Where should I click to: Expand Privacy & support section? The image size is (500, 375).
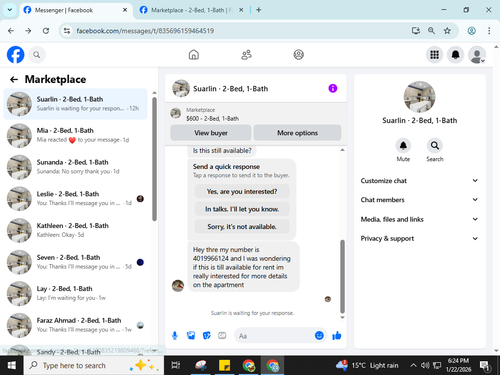pos(419,238)
